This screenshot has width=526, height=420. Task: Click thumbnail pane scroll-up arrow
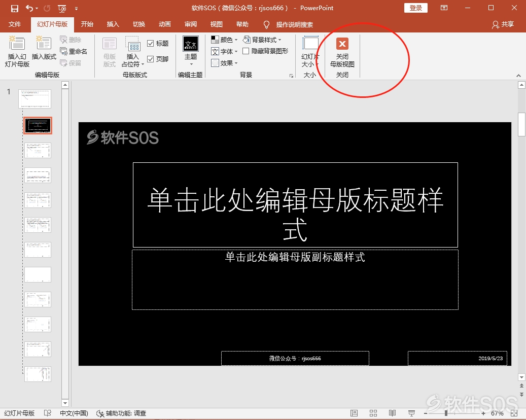[x=65, y=85]
